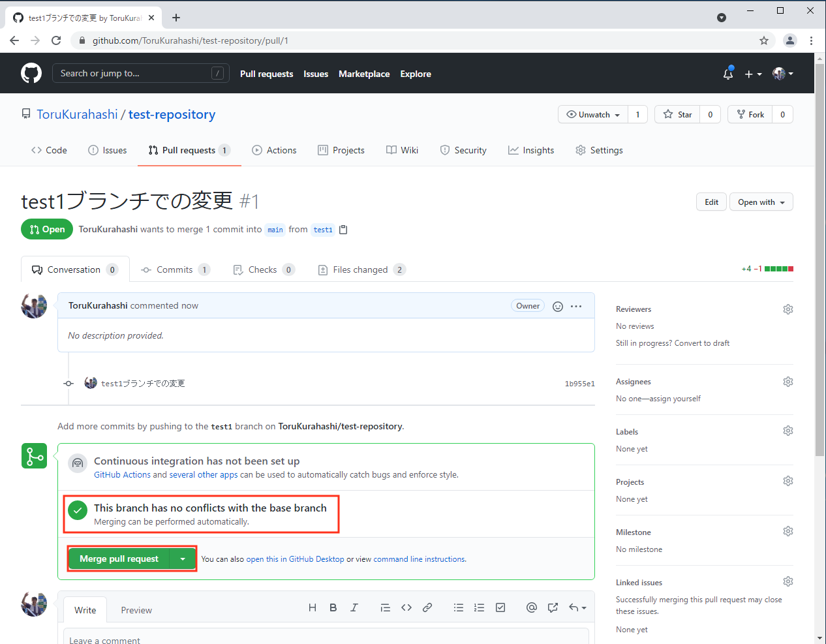
Task: Insert heading with H toolbar icon
Action: [313, 607]
